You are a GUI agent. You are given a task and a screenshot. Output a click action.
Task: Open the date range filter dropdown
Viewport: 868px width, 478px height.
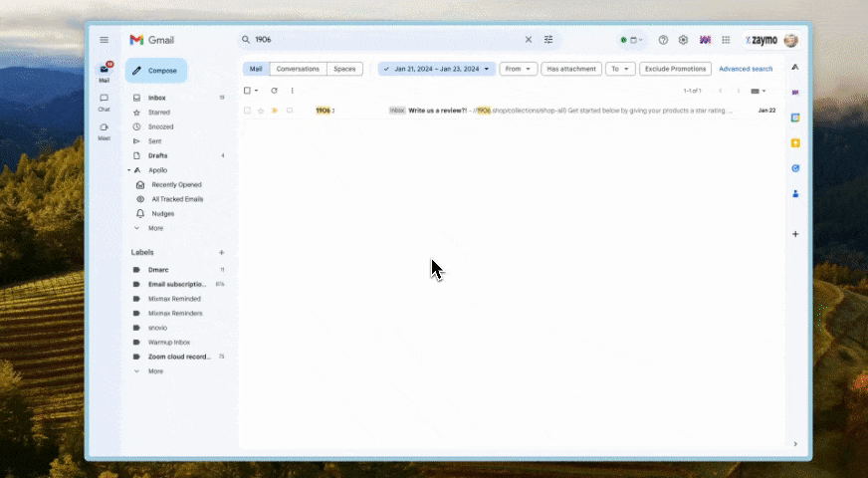(436, 69)
